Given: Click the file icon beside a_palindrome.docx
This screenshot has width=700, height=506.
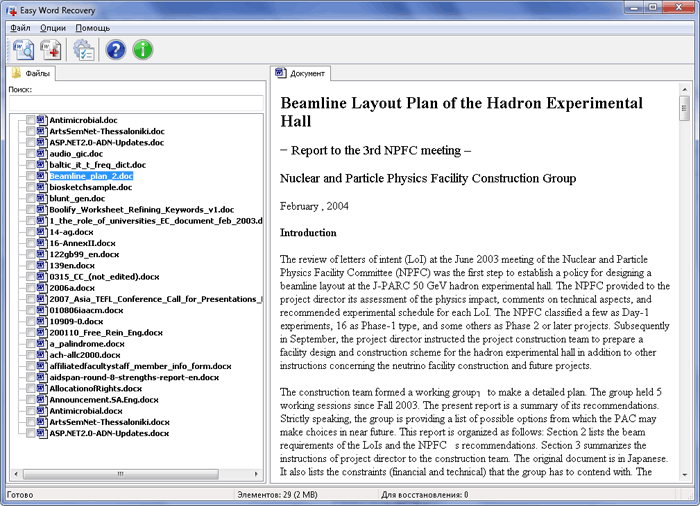Looking at the screenshot, I should point(42,344).
